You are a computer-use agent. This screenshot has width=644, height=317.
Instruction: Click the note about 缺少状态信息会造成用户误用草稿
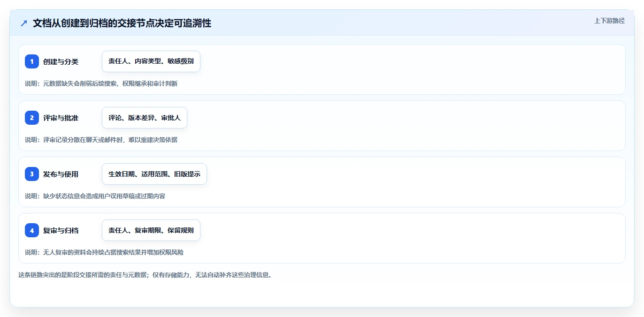tap(95, 196)
